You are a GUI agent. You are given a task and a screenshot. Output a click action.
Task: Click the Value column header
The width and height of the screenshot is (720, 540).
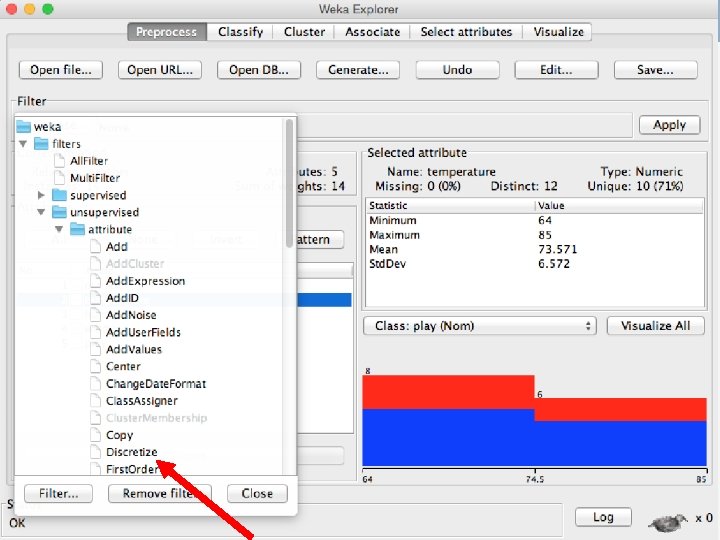pyautogui.click(x=619, y=205)
